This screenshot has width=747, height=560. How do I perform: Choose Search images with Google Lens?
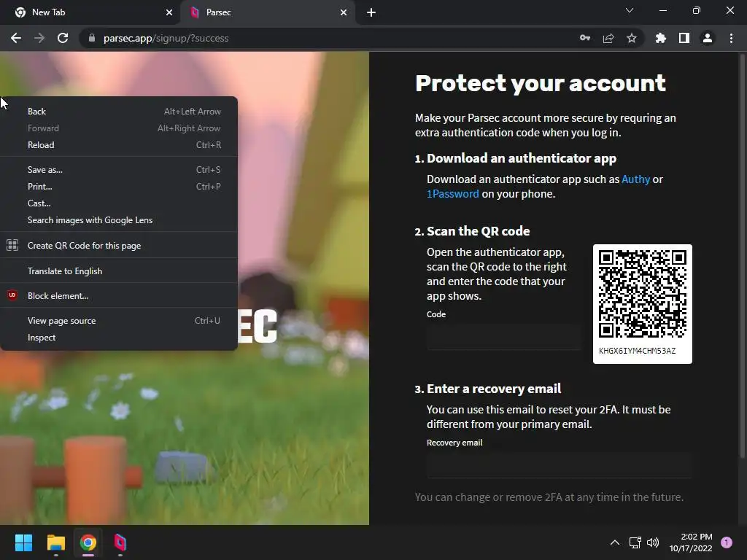pos(119,220)
